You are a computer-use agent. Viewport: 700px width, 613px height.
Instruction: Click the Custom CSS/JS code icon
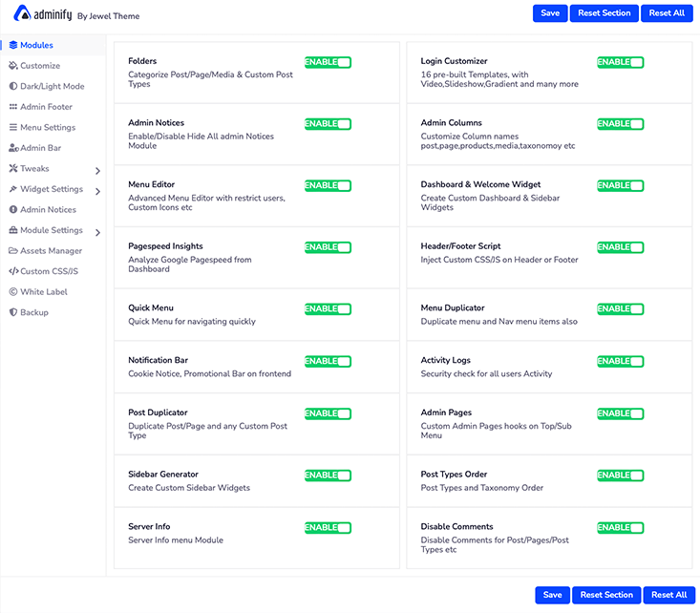(x=12, y=271)
